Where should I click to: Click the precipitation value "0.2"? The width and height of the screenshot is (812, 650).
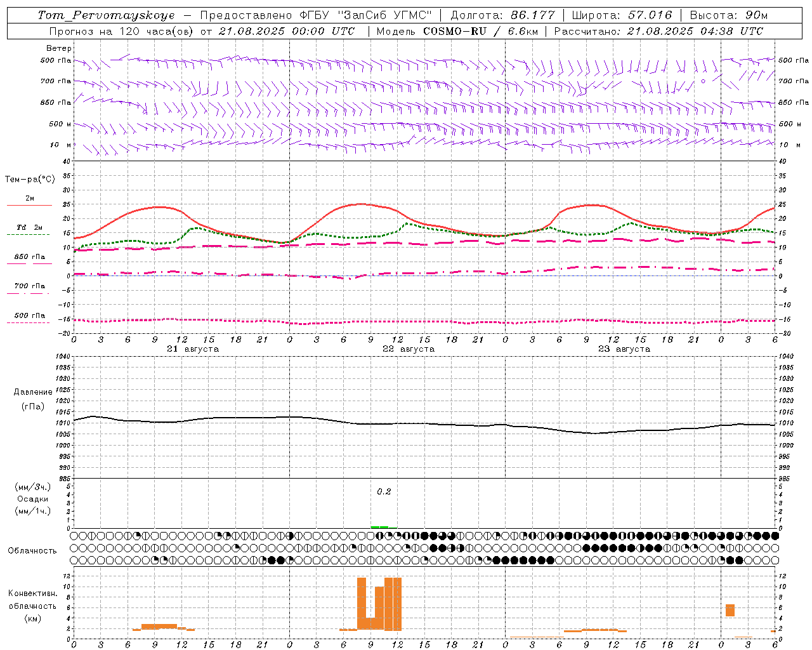(384, 492)
